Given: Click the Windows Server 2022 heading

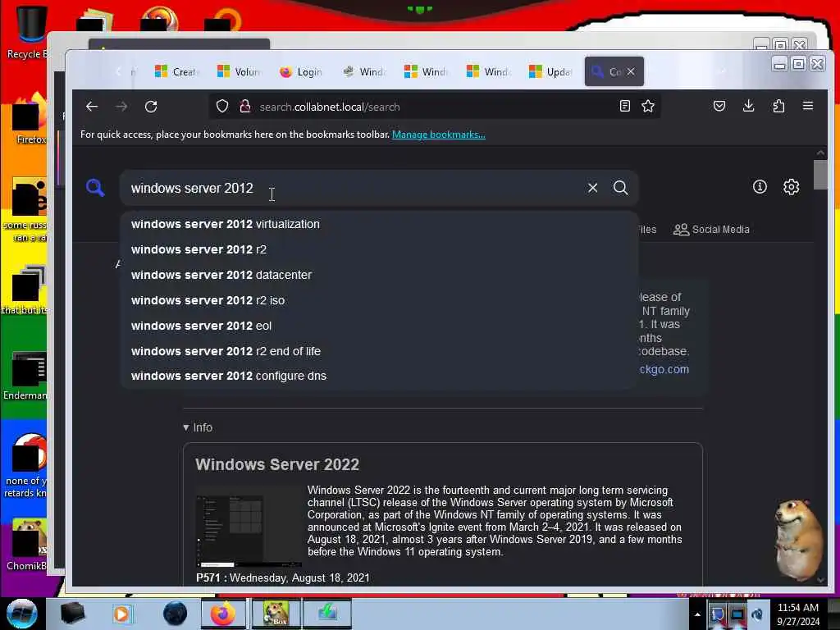Looking at the screenshot, I should [277, 464].
